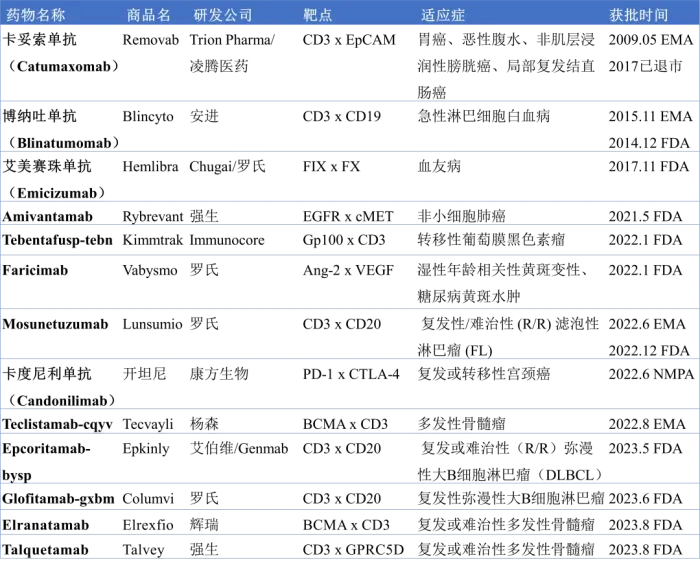Screen dimensions: 700x567
Task: Click the CD3 x GPRC5D target cell
Action: (x=353, y=550)
